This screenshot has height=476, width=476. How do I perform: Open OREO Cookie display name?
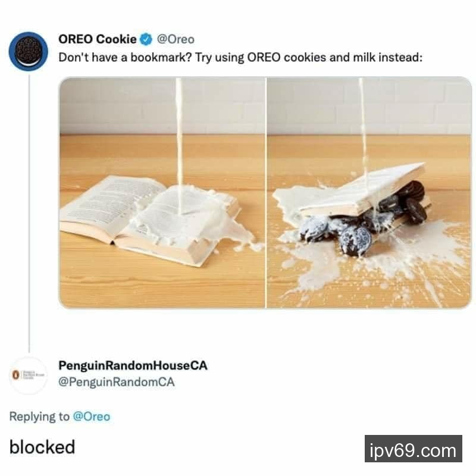[x=97, y=39]
